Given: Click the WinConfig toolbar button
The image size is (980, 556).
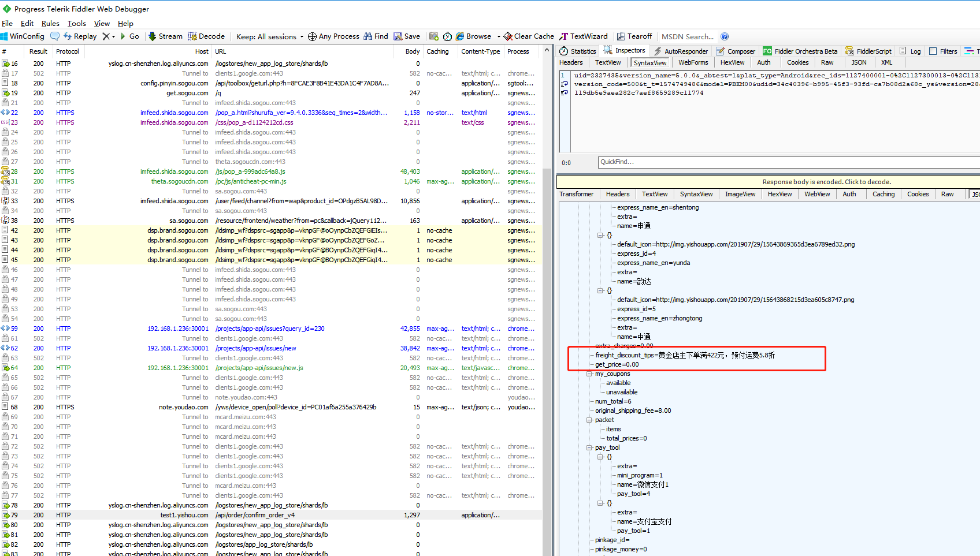Looking at the screenshot, I should pos(23,36).
